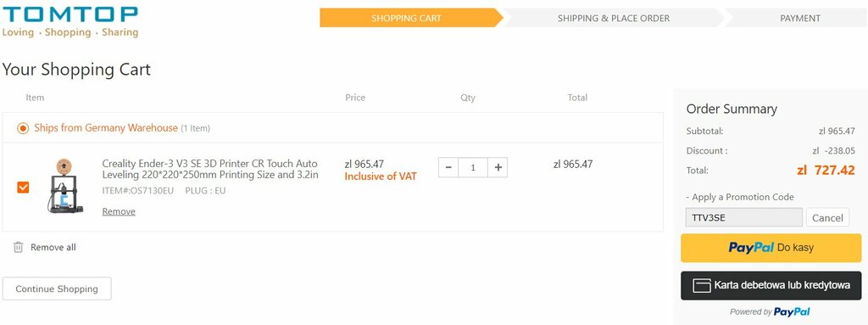The height and width of the screenshot is (325, 868).
Task: Click the credit card icon on the dark button
Action: [701, 286]
